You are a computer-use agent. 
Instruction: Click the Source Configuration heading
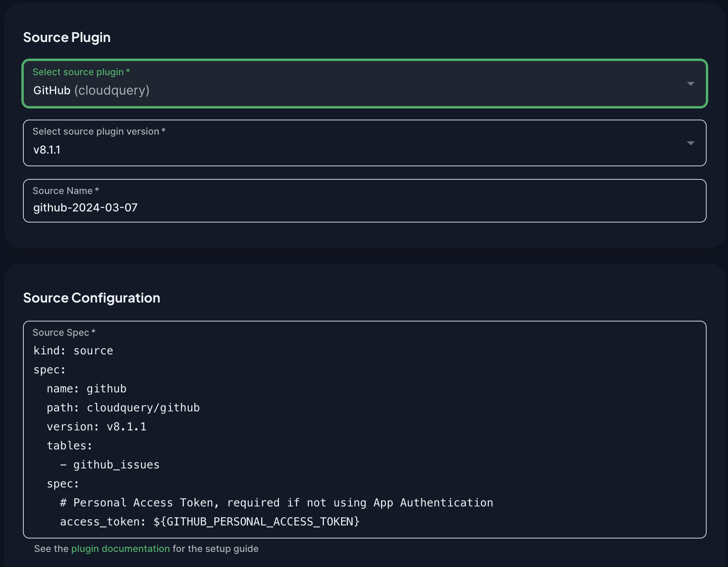click(x=92, y=298)
